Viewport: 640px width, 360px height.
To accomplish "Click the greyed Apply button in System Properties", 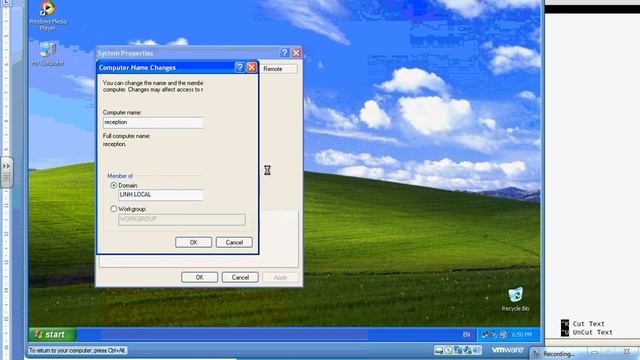I will pyautogui.click(x=280, y=277).
